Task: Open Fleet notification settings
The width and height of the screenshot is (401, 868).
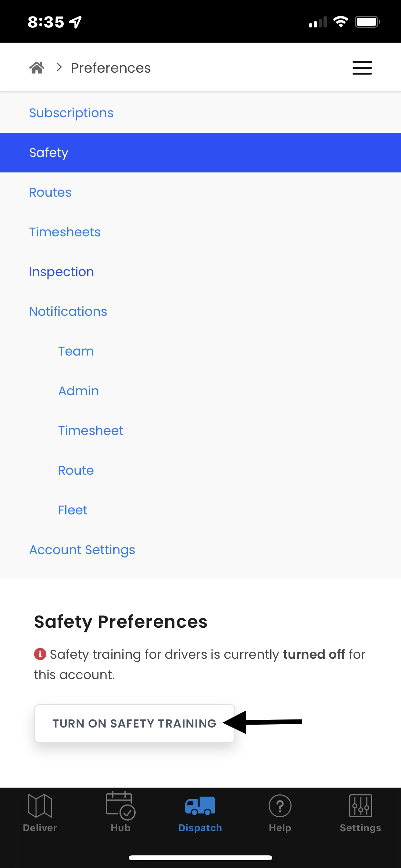Action: click(x=200, y=510)
